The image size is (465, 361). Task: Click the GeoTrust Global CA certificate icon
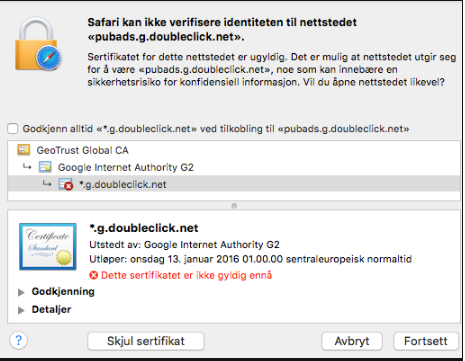click(24, 150)
